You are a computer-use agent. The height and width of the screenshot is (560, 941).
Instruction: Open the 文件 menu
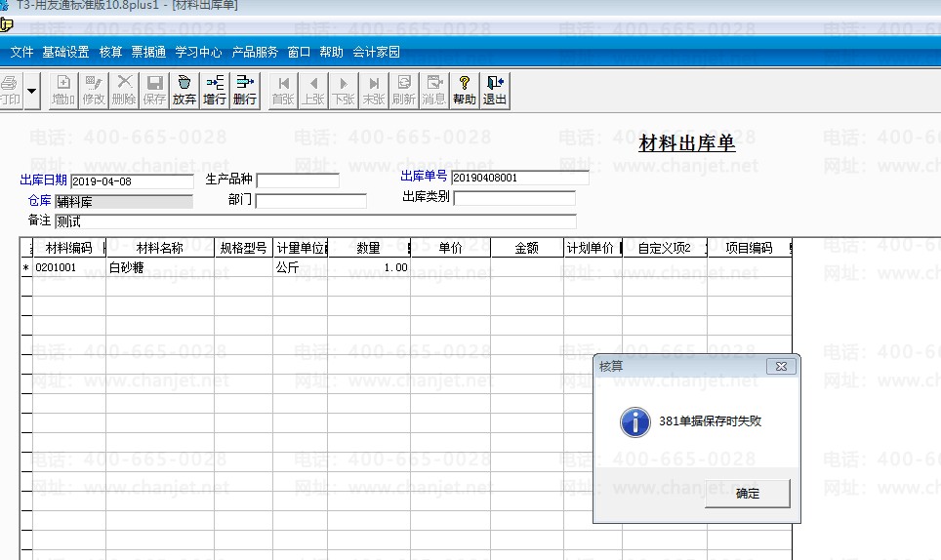coord(21,52)
